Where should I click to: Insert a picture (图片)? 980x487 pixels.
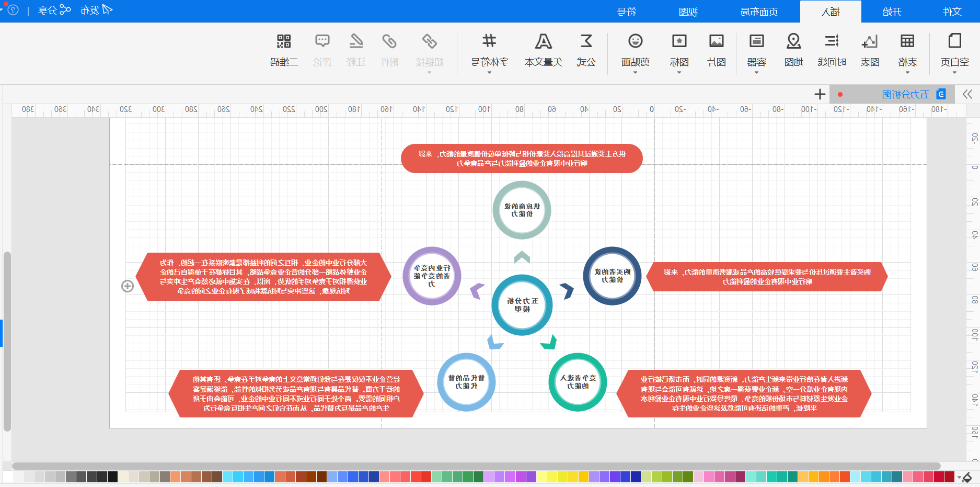(716, 51)
